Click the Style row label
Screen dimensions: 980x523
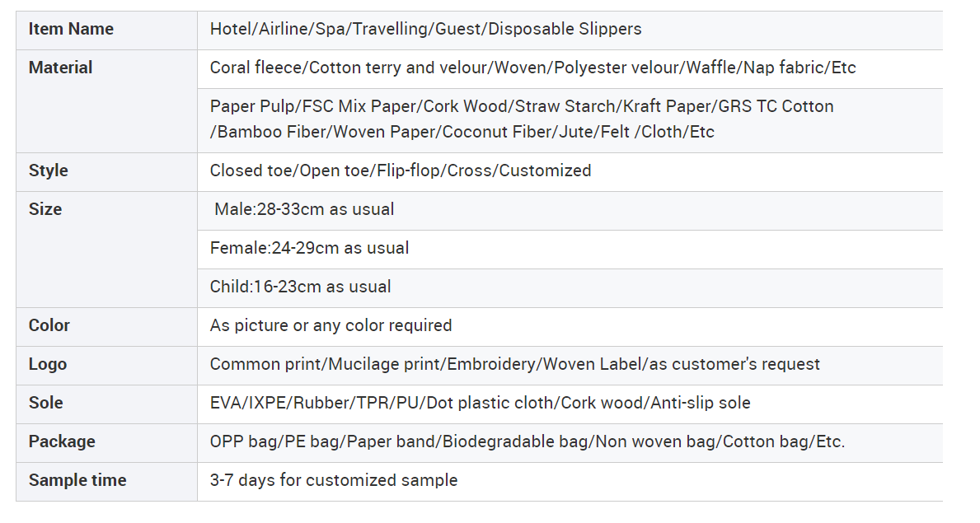(106, 172)
